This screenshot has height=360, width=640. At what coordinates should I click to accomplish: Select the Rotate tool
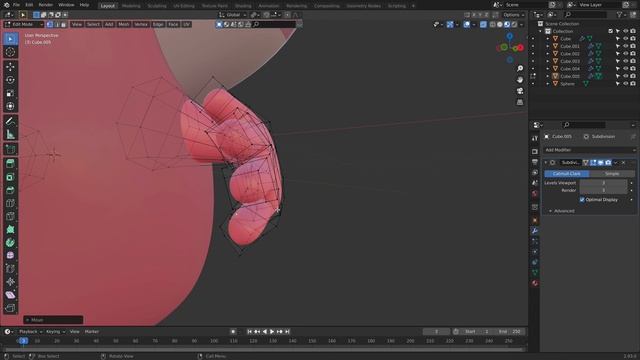[10, 80]
